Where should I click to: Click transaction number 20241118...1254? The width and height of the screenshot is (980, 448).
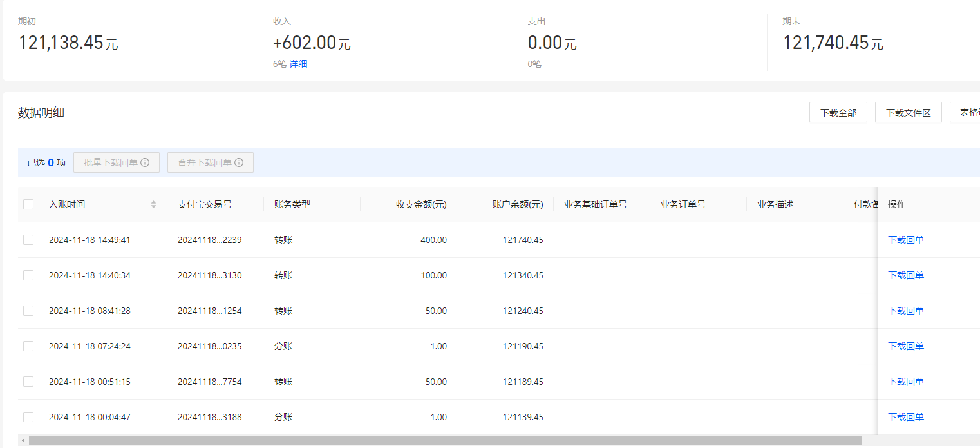point(210,311)
